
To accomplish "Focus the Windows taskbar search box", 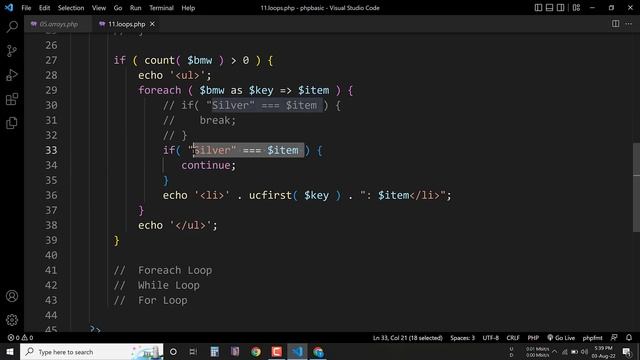I will coord(91,352).
